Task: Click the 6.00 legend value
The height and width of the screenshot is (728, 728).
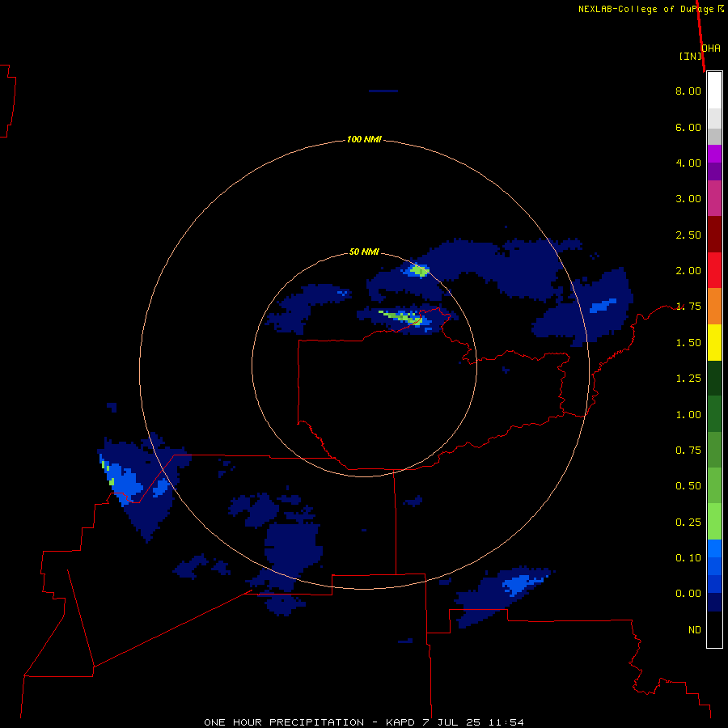Action: coord(688,127)
